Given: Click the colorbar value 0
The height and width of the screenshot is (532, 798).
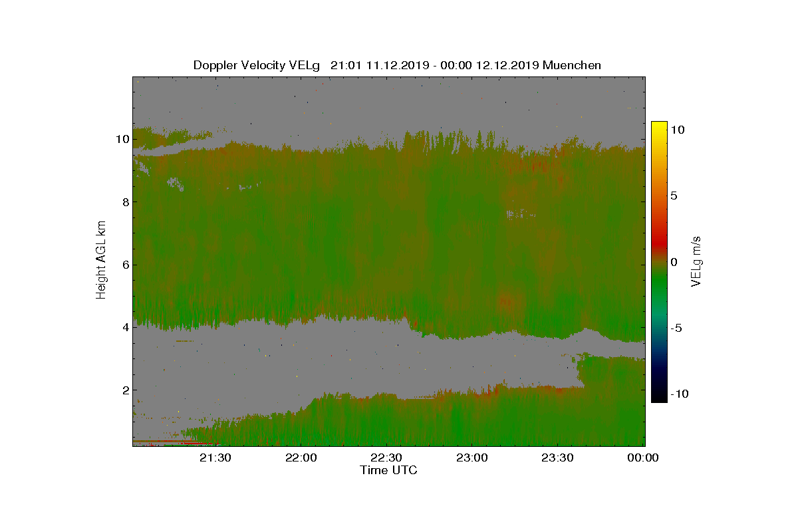Looking at the screenshot, I should [674, 262].
